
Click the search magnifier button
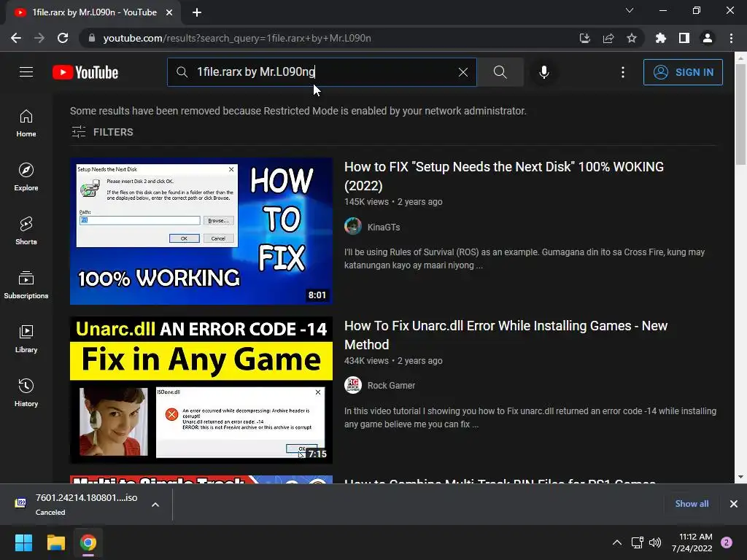[500, 72]
